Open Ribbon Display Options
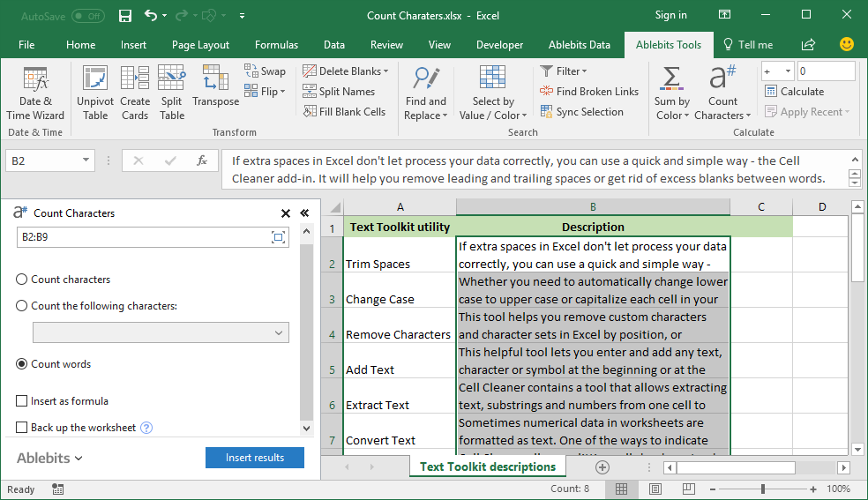The width and height of the screenshot is (868, 500). pyautogui.click(x=724, y=15)
